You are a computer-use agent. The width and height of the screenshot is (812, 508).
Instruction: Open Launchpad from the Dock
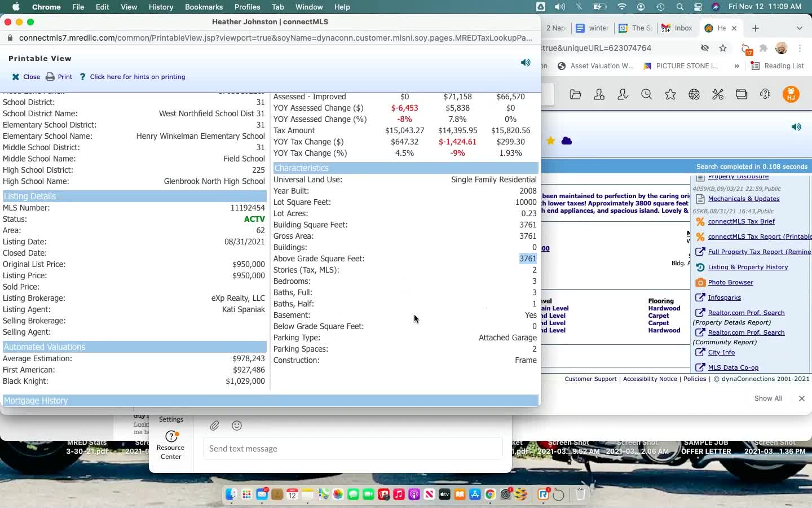[246, 494]
